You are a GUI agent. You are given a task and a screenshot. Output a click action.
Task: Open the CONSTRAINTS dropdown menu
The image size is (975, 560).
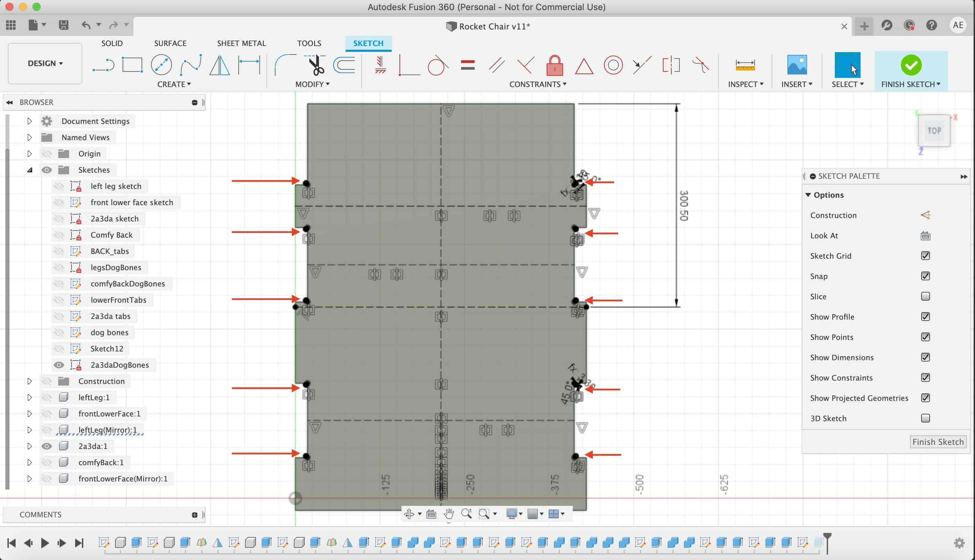pos(538,84)
